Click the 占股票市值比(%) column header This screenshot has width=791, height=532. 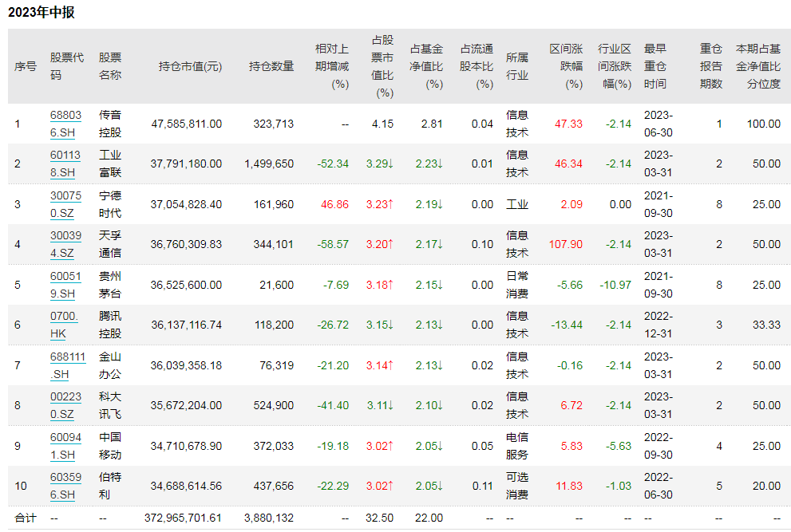click(382, 66)
